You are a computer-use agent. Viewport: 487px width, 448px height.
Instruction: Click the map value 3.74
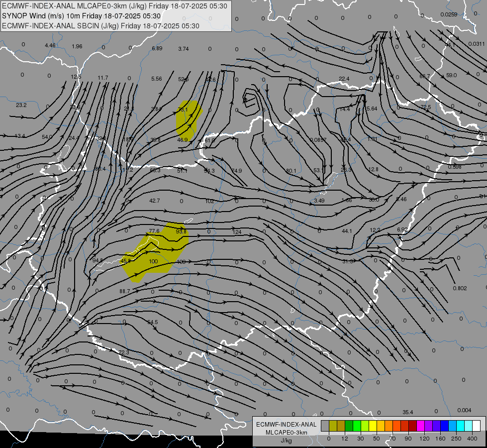click(x=184, y=49)
